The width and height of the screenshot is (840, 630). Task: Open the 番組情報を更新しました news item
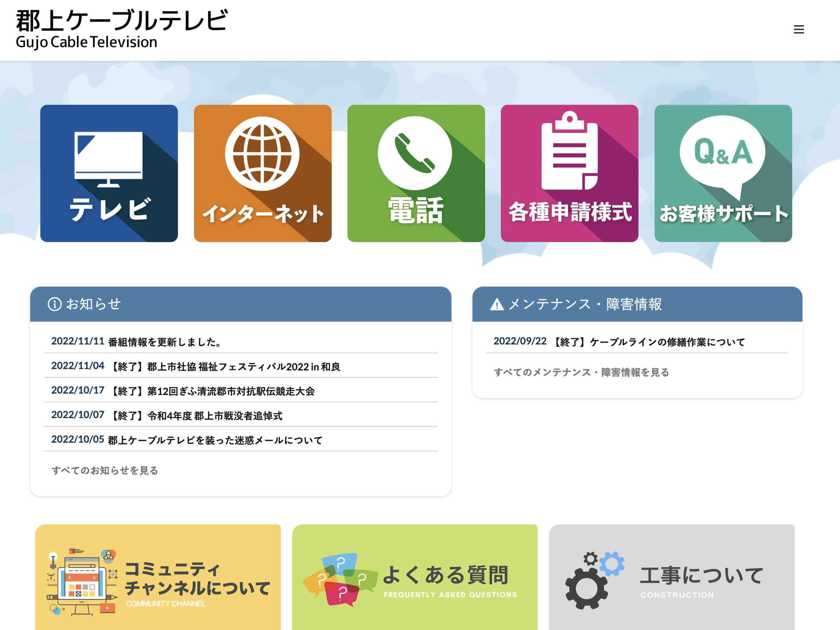pos(165,342)
